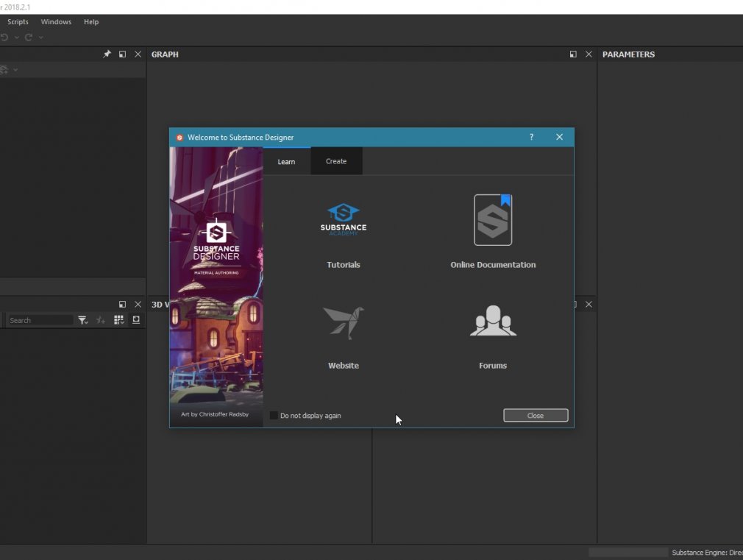
Task: Switch to the Learn tab
Action: pos(286,161)
